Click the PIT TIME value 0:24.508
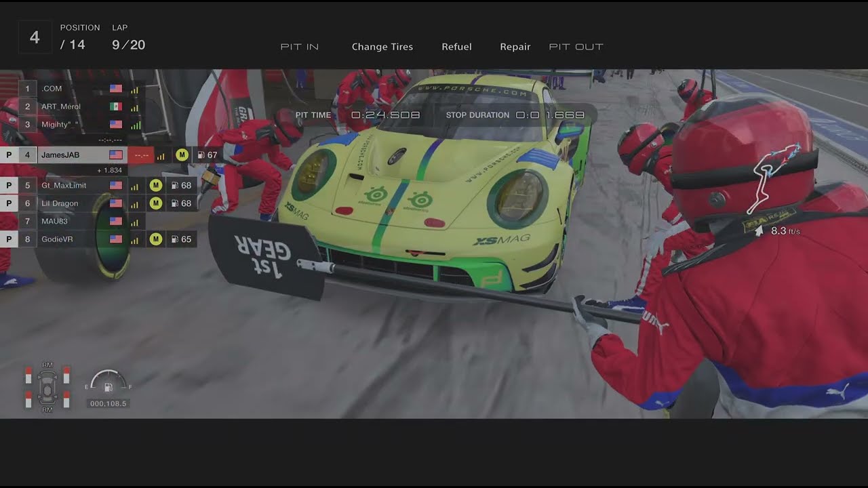868x488 pixels. [385, 115]
